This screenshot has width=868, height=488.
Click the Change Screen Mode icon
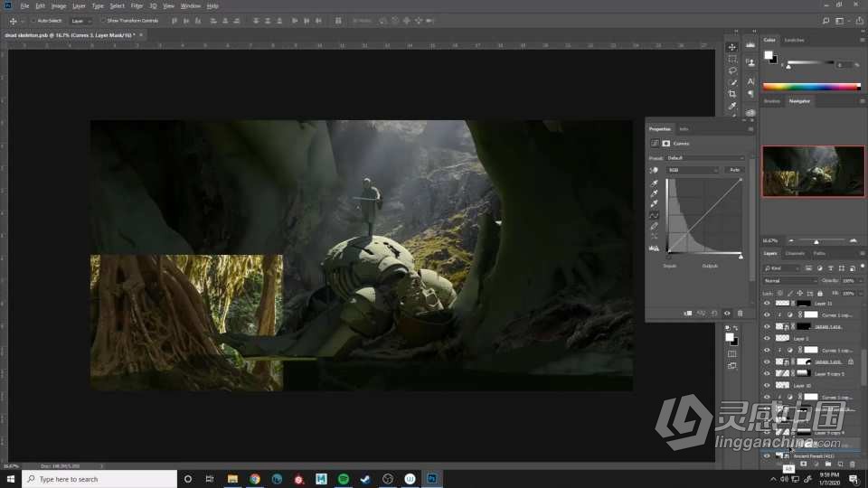731,366
